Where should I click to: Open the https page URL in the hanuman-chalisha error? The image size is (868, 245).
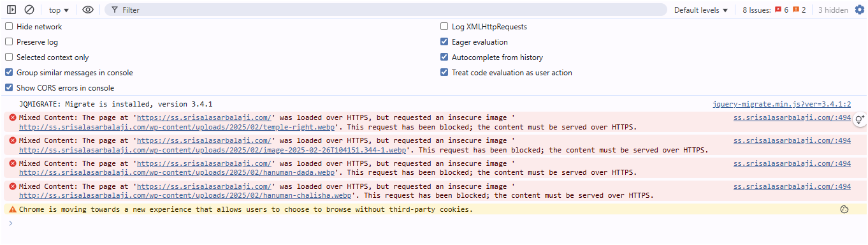coord(205,186)
